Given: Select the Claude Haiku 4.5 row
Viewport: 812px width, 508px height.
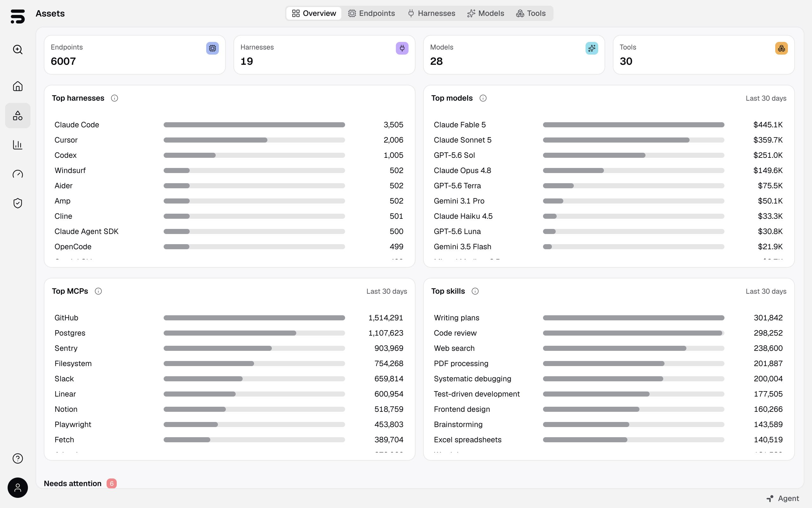Looking at the screenshot, I should (608, 216).
